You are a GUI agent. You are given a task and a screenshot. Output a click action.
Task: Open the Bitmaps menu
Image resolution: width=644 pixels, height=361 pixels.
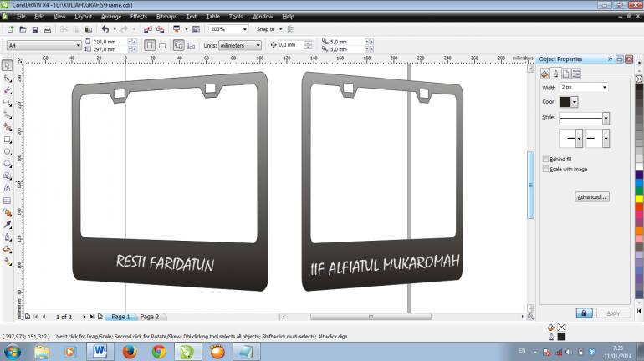click(x=166, y=17)
